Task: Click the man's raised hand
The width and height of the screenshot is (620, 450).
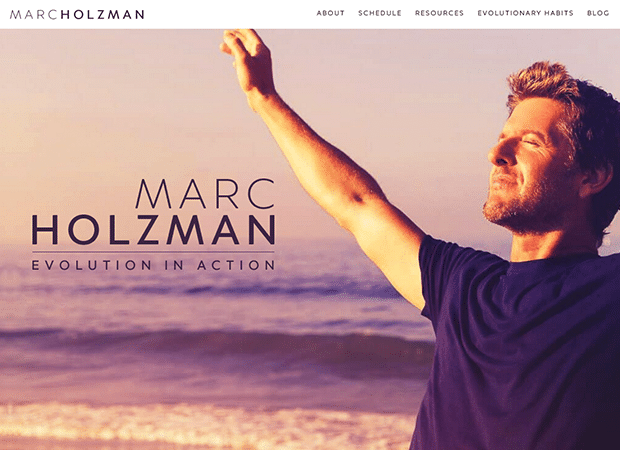Action: pos(247,59)
